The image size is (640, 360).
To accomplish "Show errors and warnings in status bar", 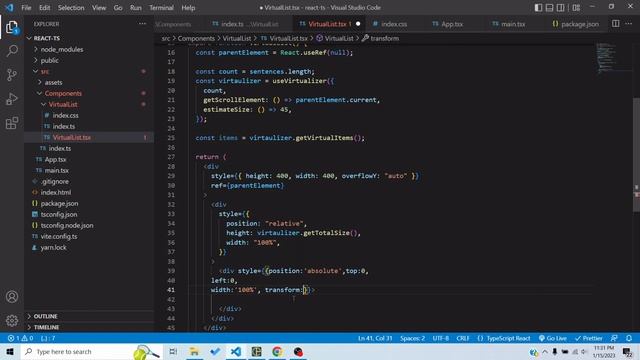I will tap(20, 338).
